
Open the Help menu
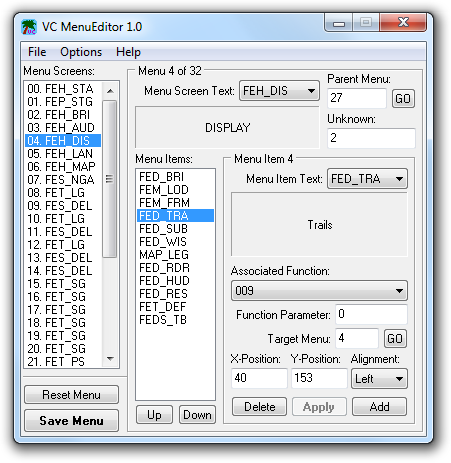[x=128, y=52]
